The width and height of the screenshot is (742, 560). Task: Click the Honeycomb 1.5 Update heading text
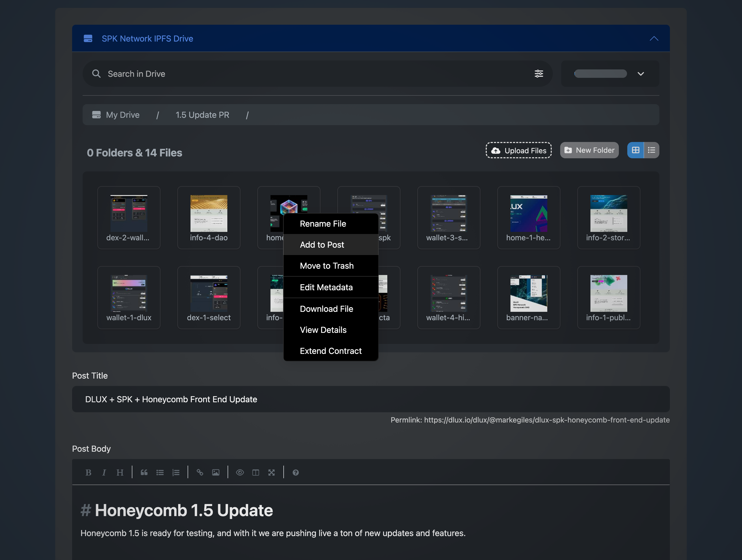(184, 511)
